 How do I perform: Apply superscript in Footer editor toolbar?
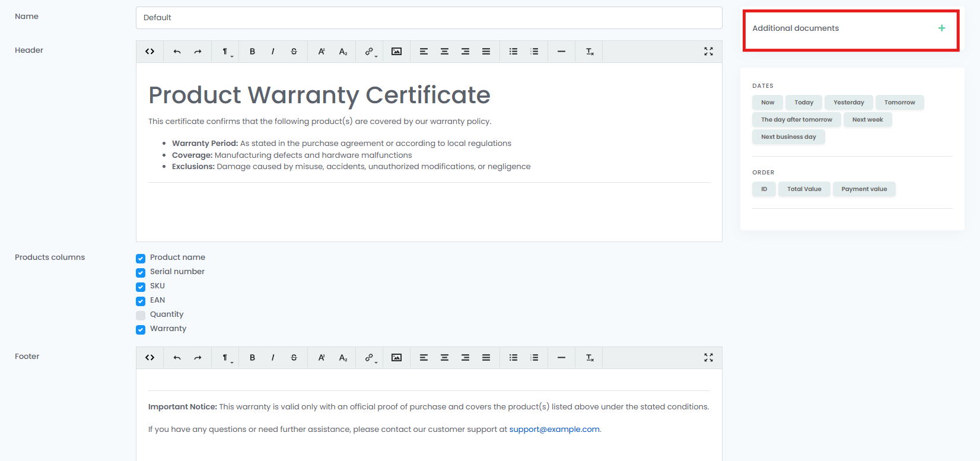click(x=322, y=358)
